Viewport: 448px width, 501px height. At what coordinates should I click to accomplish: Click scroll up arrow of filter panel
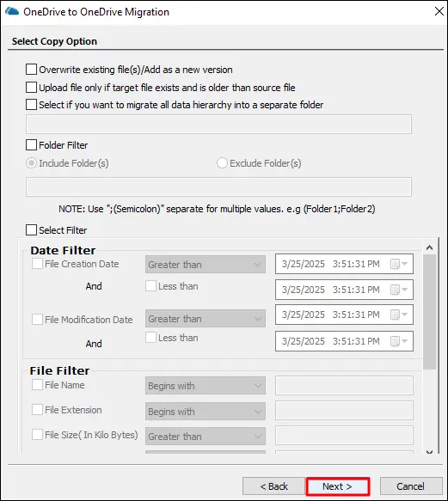429,247
